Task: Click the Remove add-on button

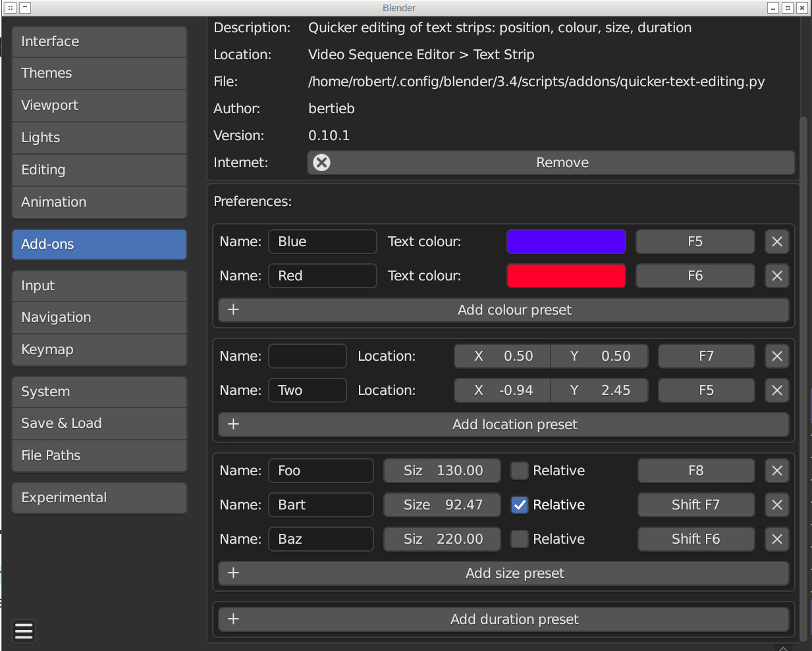Action: [x=551, y=163]
